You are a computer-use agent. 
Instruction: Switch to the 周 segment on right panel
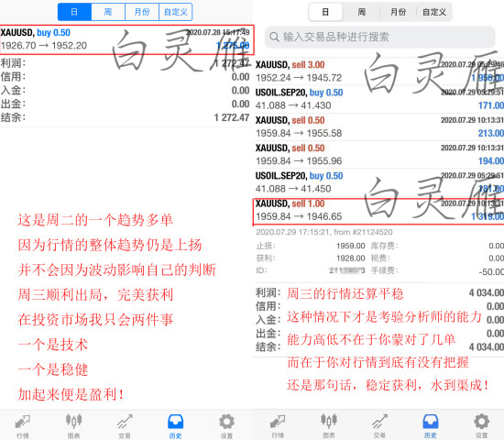pyautogui.click(x=362, y=12)
